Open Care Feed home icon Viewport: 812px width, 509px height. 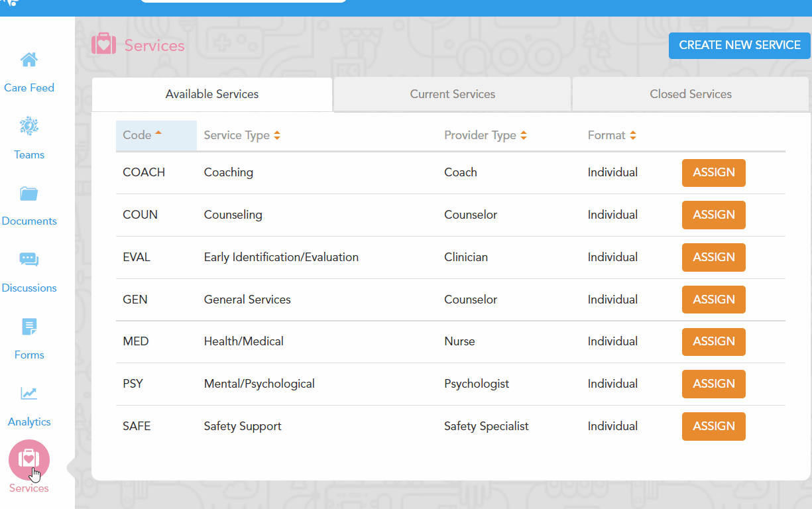pos(29,60)
